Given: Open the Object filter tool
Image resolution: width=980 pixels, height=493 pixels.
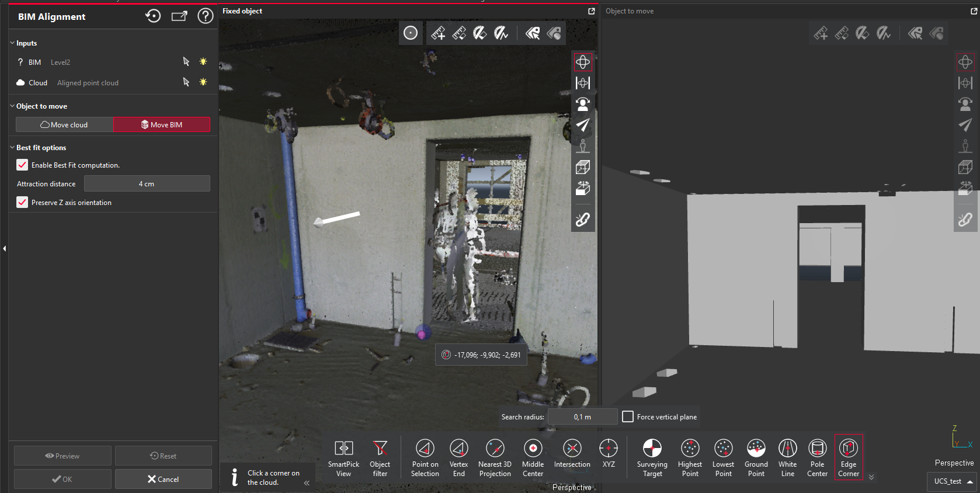Looking at the screenshot, I should click(x=380, y=457).
